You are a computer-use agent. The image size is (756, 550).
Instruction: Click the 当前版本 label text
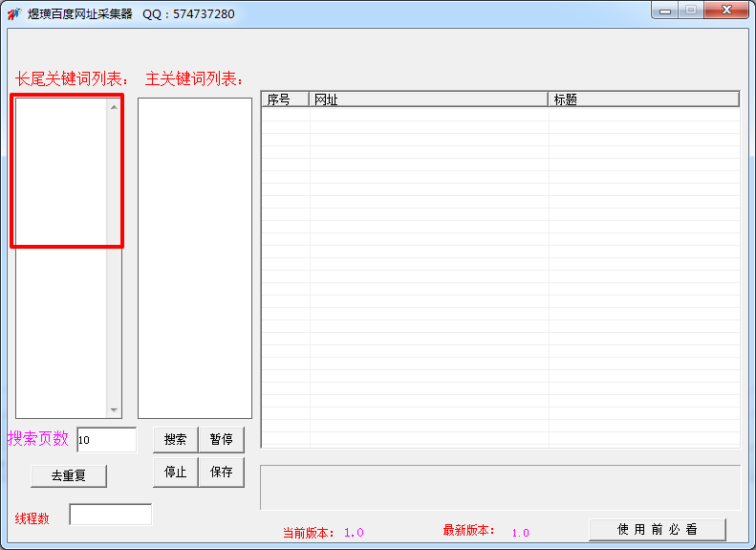click(x=308, y=533)
